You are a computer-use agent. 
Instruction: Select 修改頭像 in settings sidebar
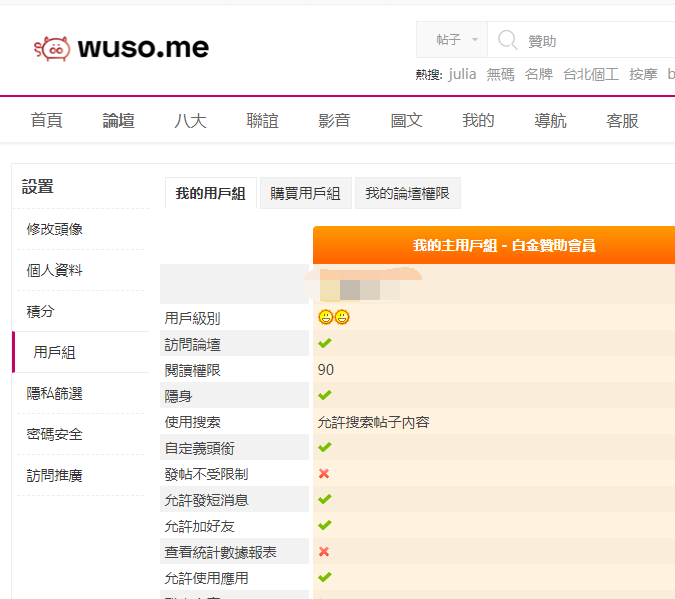[54, 229]
